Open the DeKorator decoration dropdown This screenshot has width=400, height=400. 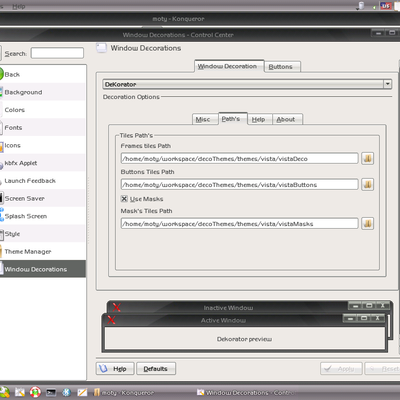coord(247,84)
